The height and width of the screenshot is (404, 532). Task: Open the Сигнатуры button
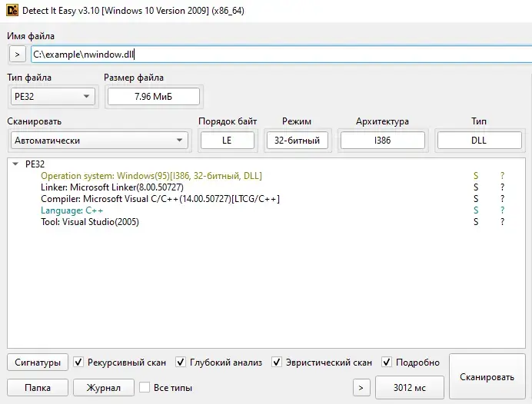pos(38,363)
